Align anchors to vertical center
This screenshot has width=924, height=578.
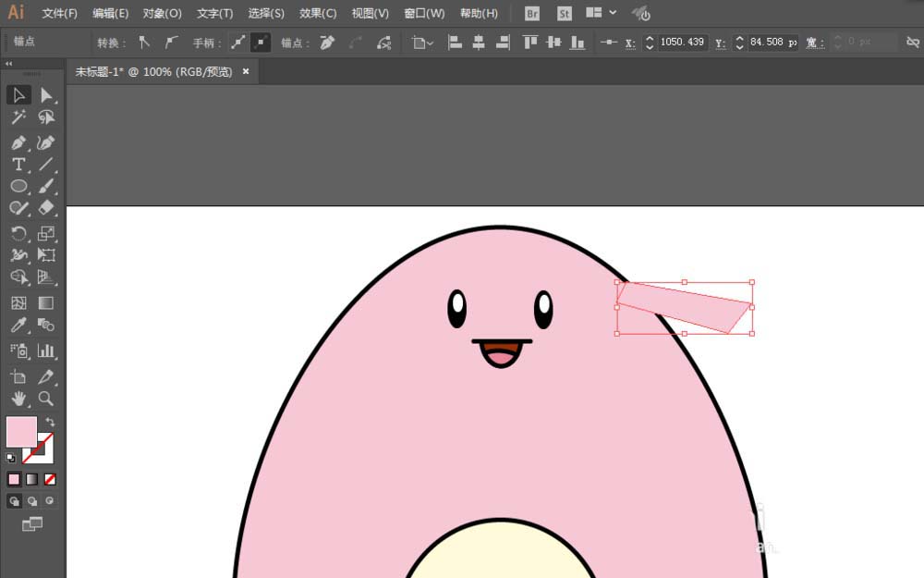click(553, 42)
